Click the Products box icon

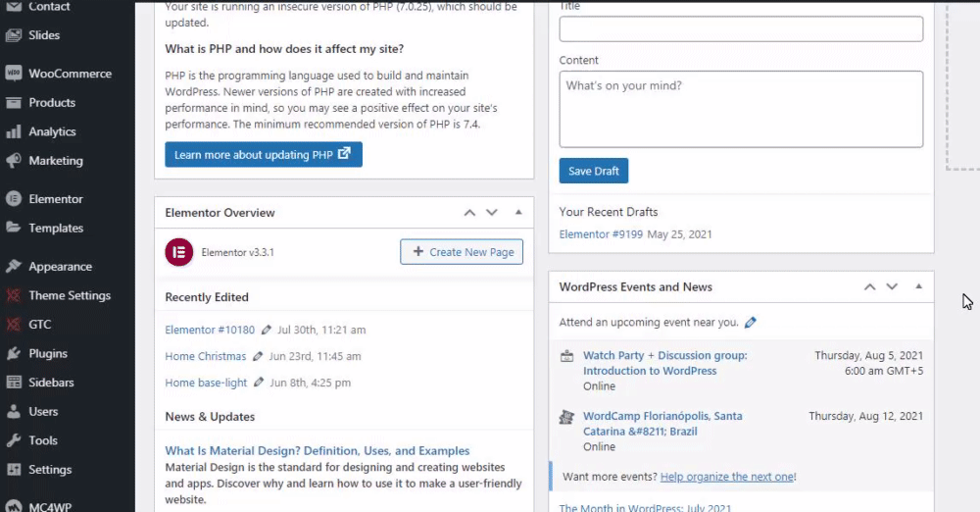point(13,103)
